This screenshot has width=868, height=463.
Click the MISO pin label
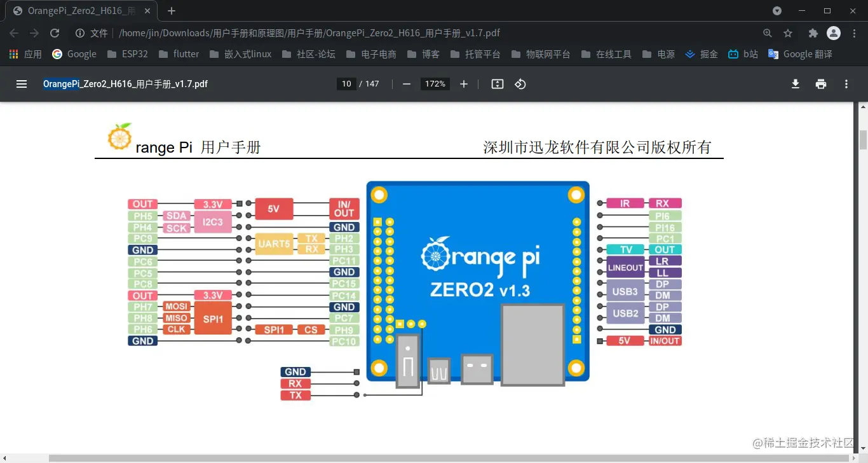click(x=177, y=318)
